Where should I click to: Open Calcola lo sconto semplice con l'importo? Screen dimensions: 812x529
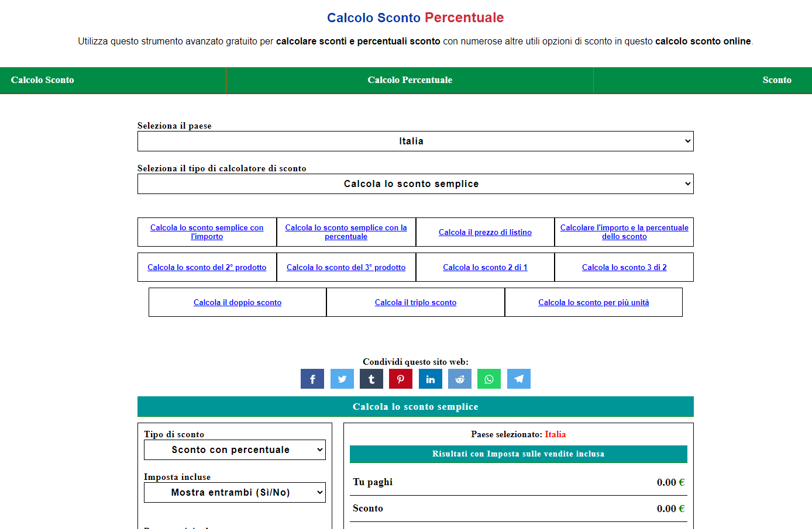coord(207,232)
